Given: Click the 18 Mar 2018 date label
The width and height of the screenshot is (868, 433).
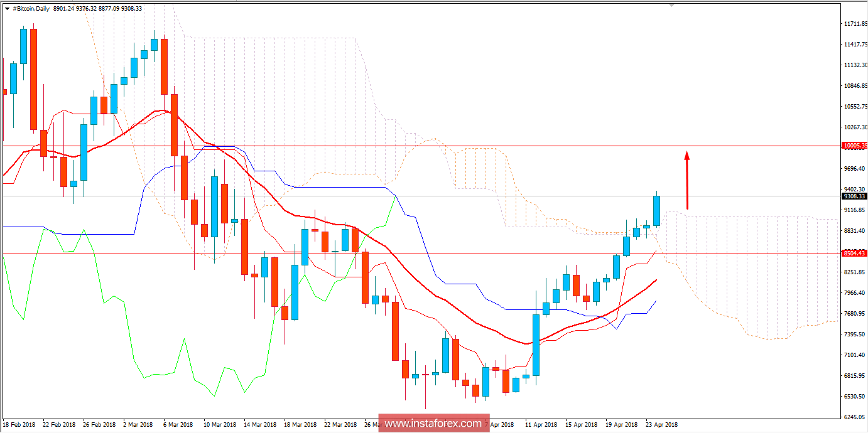Looking at the screenshot, I should point(300,425).
